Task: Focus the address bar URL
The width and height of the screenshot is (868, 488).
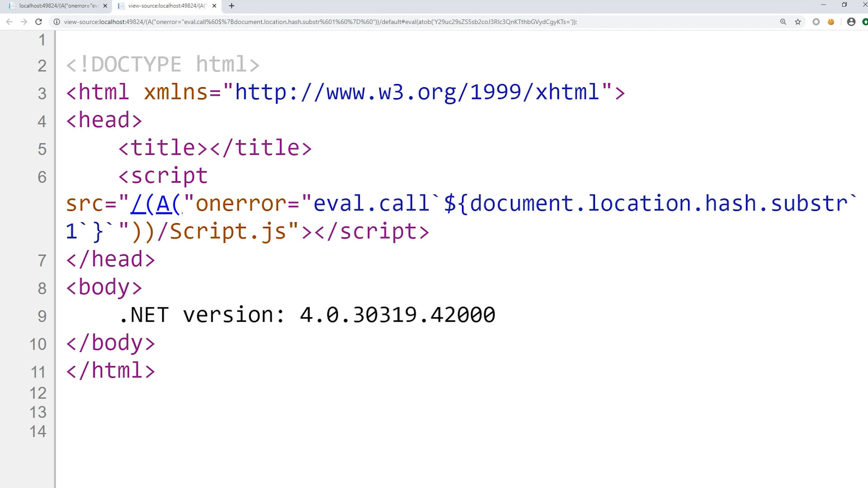Action: [x=321, y=22]
